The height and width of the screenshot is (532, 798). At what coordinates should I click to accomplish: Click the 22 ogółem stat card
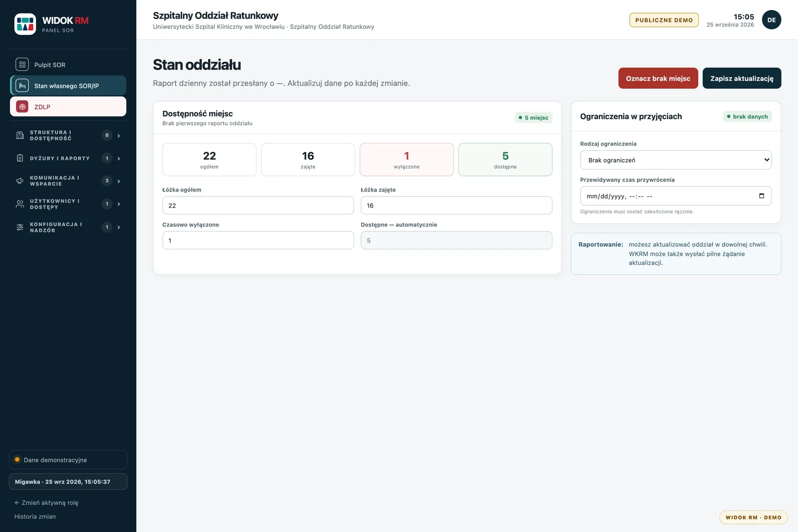(209, 160)
